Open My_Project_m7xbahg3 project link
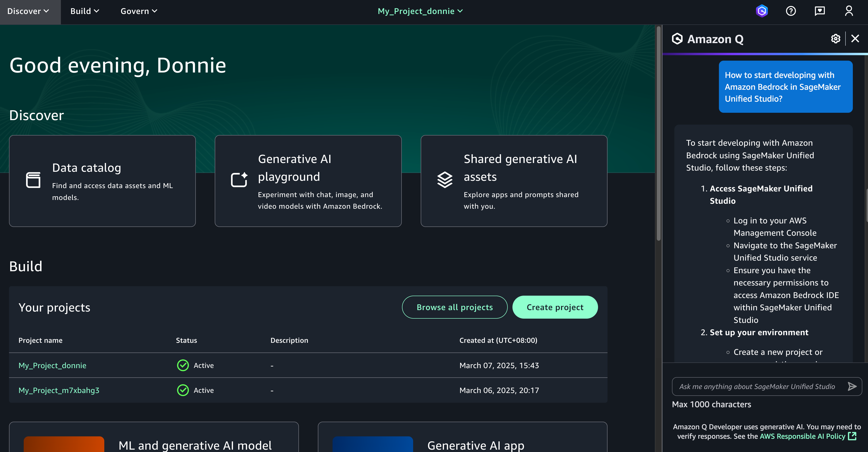The image size is (868, 452). 59,390
